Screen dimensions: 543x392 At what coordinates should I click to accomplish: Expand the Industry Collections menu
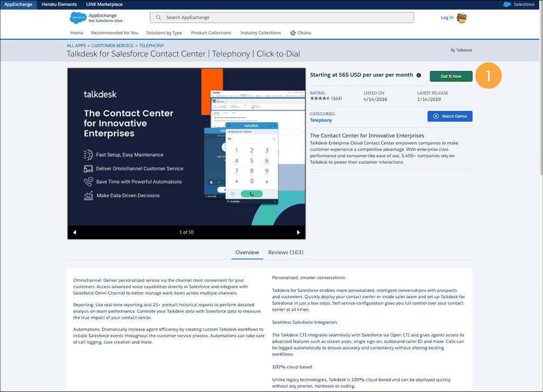(x=260, y=33)
